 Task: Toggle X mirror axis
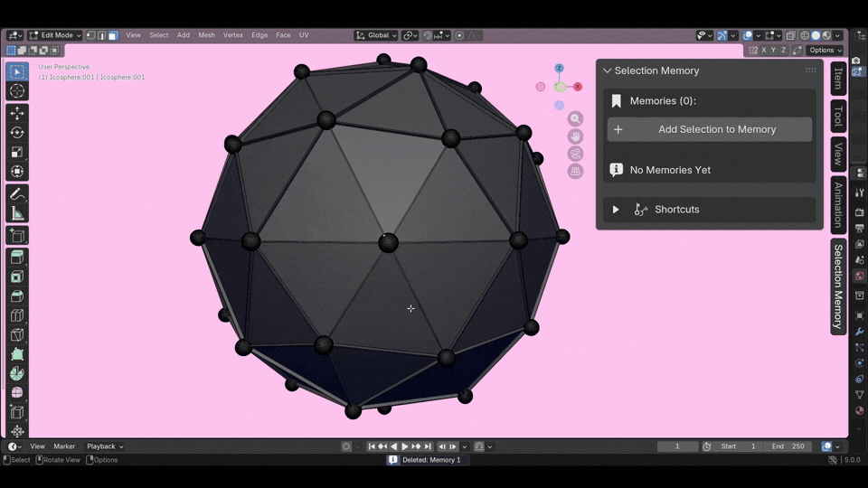pos(764,50)
